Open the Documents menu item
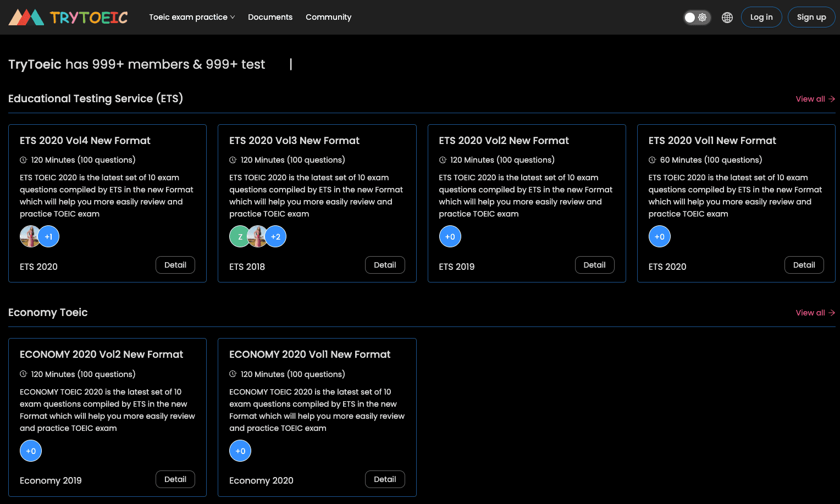 click(270, 17)
